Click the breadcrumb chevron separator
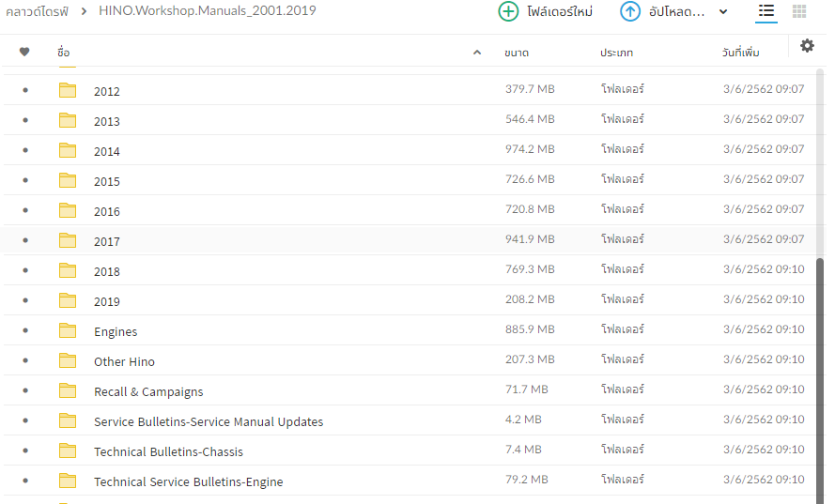835x504 pixels. [84, 11]
